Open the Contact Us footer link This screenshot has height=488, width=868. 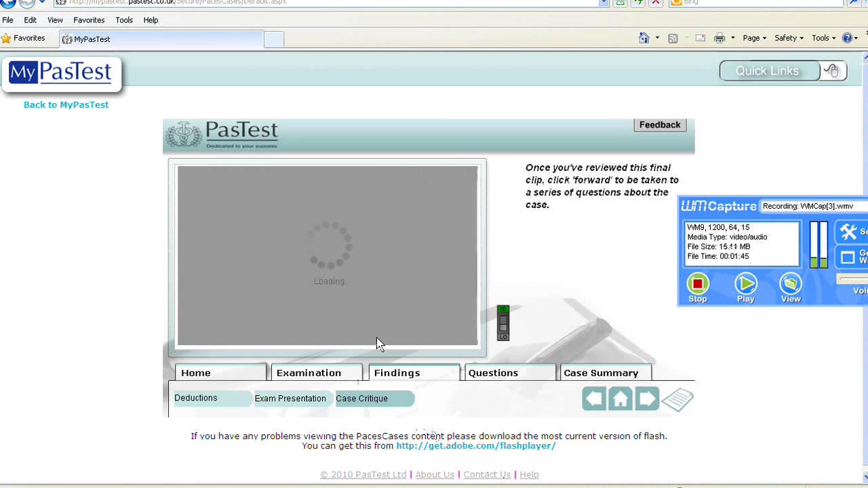[x=487, y=474]
